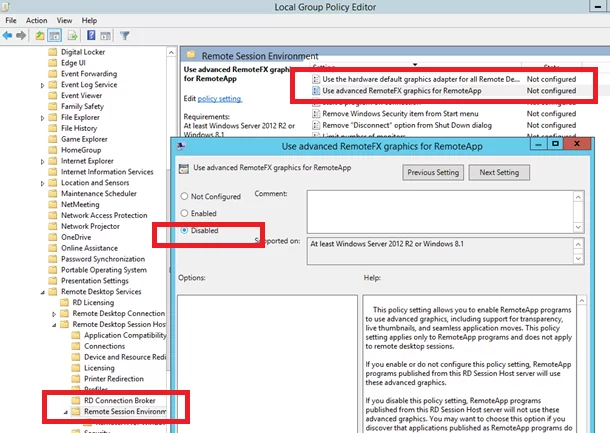Viewport: 610px width, 433px height.
Task: Click the NetMeeting folder icon
Action: coord(53,204)
